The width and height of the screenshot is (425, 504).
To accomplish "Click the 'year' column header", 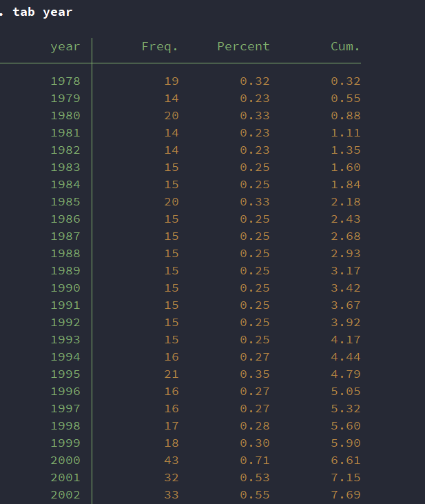I will coord(65,47).
